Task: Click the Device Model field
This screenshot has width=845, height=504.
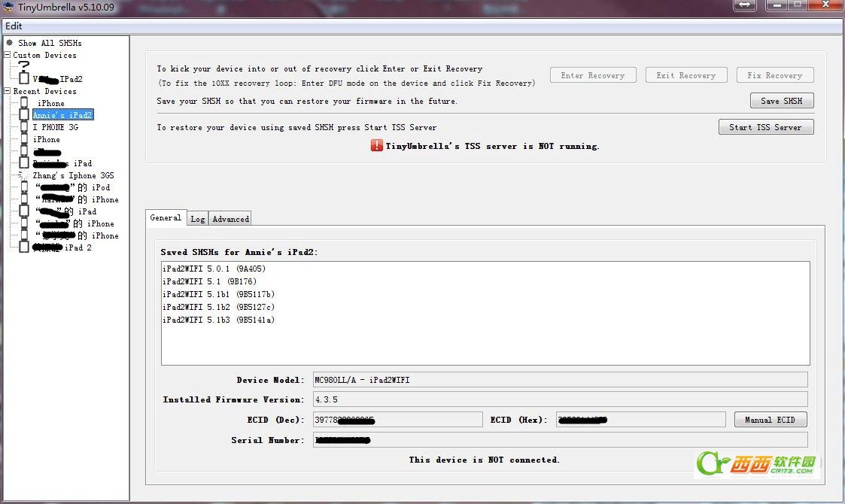Action: 560,379
